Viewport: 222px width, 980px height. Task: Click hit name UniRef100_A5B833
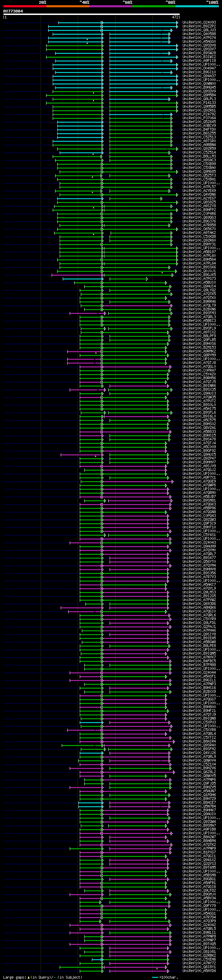(199, 431)
